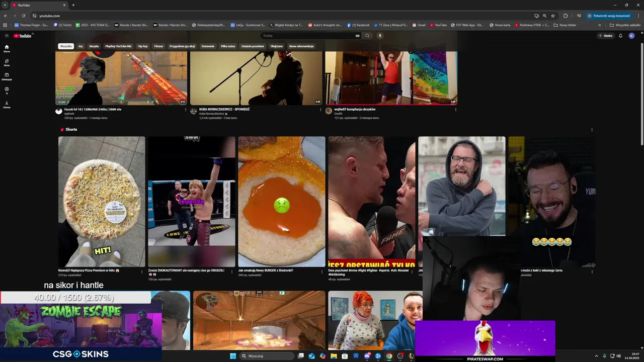Show hidden system tray icons
644x362 pixels.
tap(597, 356)
